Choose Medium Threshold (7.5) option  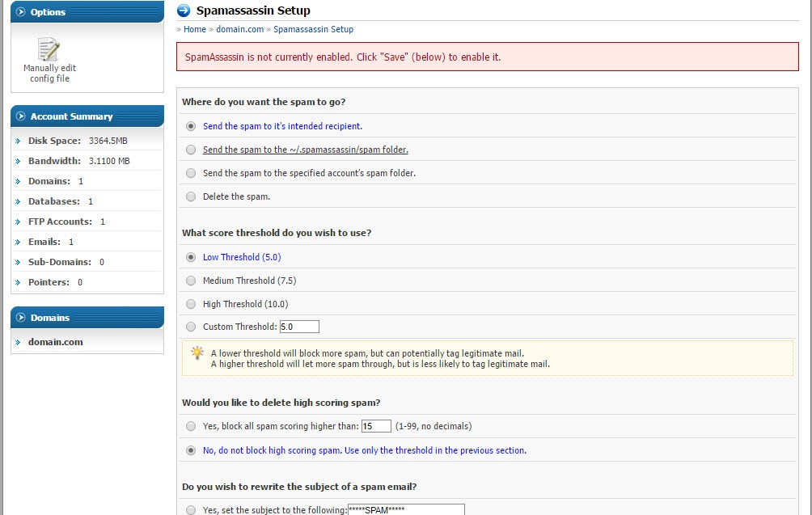coord(191,281)
